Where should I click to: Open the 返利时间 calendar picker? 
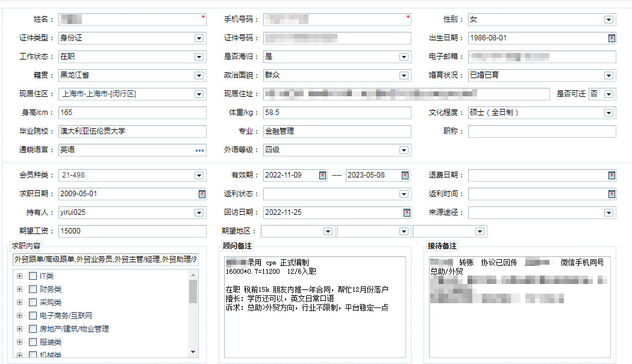coord(612,194)
